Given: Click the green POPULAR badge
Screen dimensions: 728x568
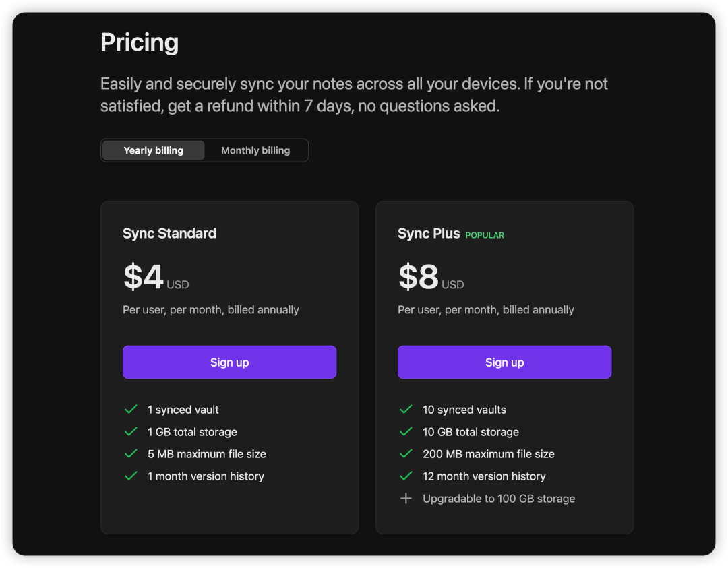Looking at the screenshot, I should (485, 235).
